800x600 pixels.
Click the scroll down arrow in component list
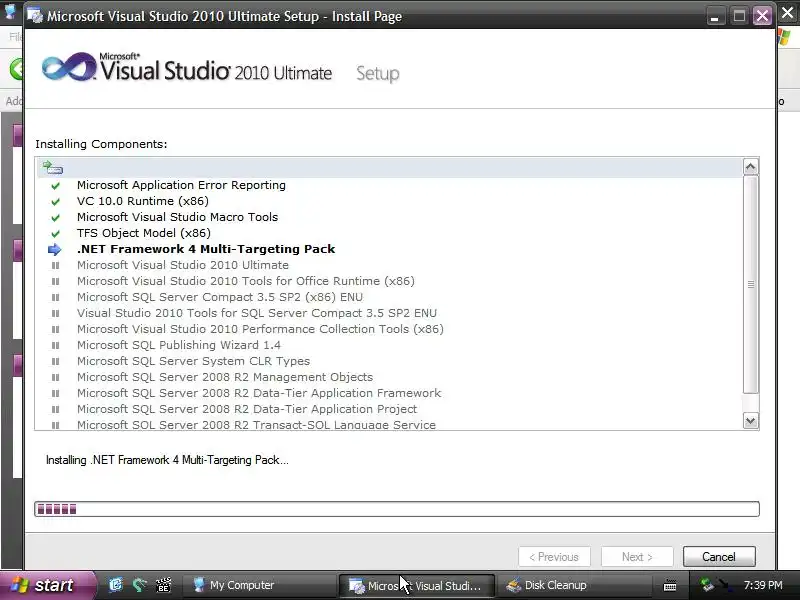coord(751,420)
